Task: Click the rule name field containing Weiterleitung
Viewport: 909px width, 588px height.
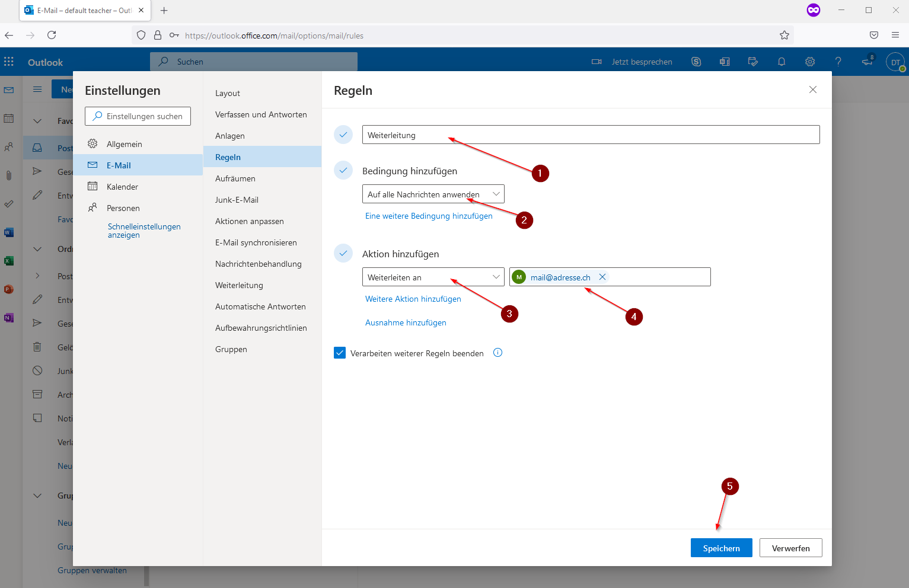Action: click(x=590, y=135)
